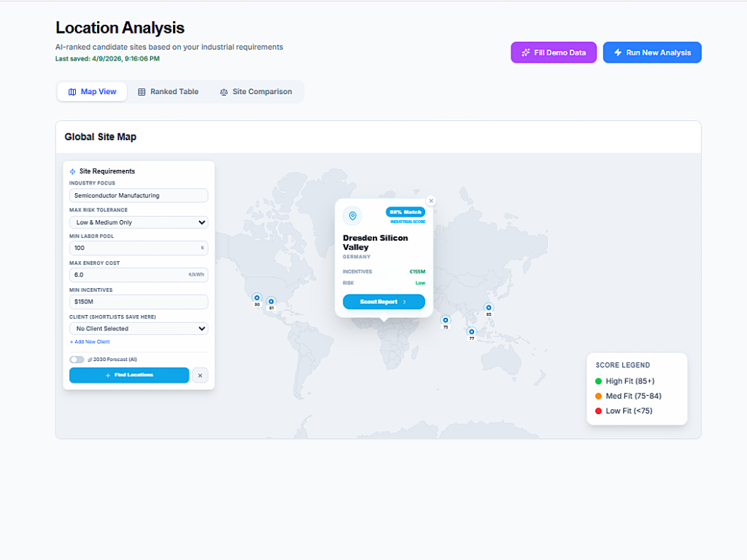Viewport: 747px width, 560px height.
Task: Click the Add New Client link
Action: (x=90, y=341)
